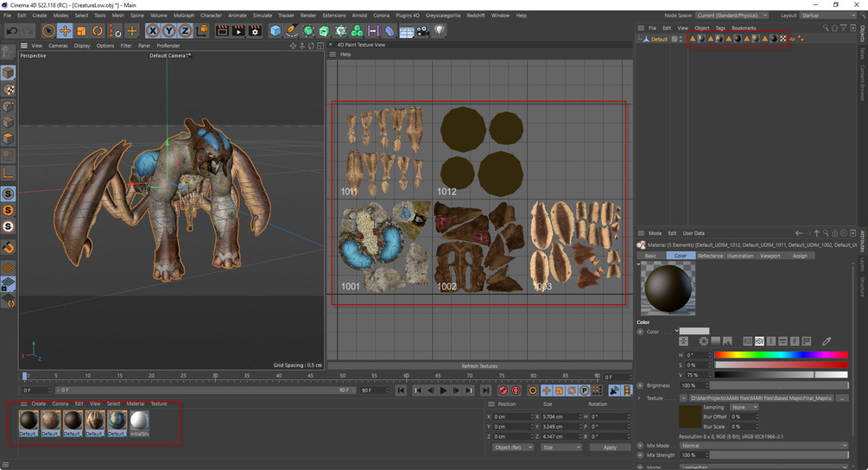Click Refresh Textures bar
Viewport: 868px width, 470px height.
[x=479, y=366]
